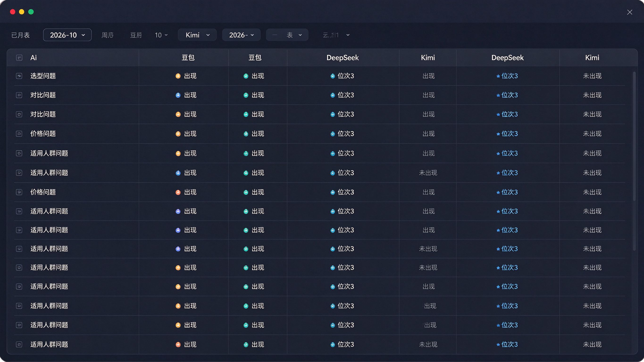The width and height of the screenshot is (644, 362).
Task: Click grey 出现 Kimi cell in 选型问题 row
Action: pyautogui.click(x=428, y=76)
